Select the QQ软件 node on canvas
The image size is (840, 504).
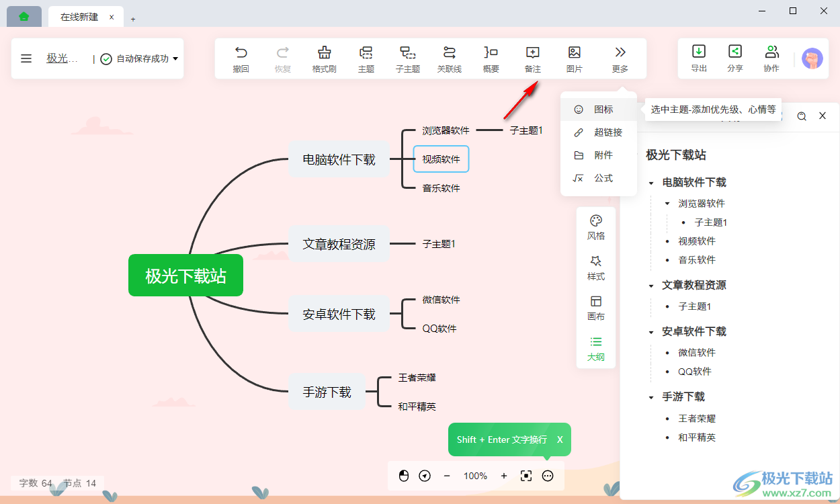[x=439, y=329]
